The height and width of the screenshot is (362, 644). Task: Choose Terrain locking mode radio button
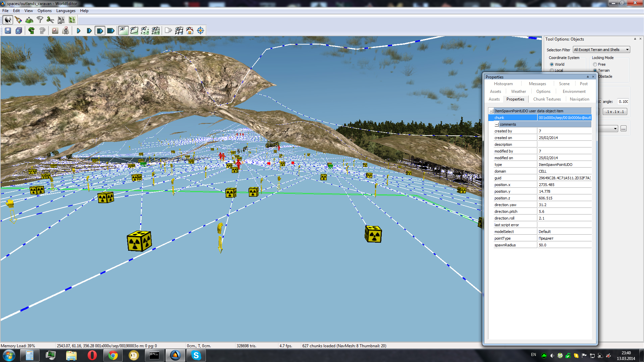(595, 70)
